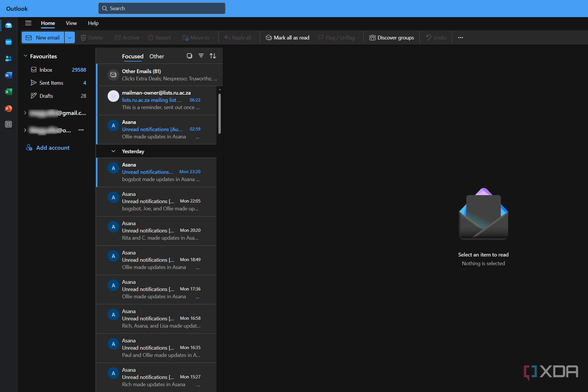This screenshot has height=392, width=588.
Task: Launch Excel from the sidebar
Action: (x=8, y=92)
